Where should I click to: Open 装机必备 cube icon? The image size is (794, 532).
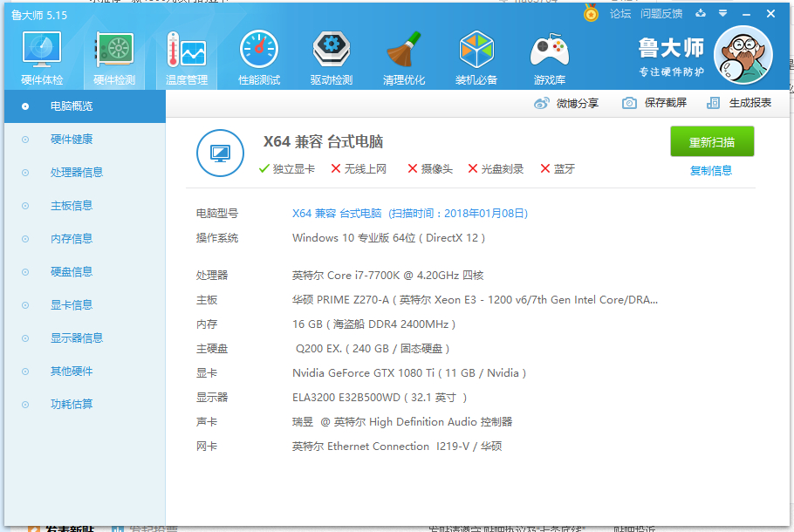click(x=476, y=58)
